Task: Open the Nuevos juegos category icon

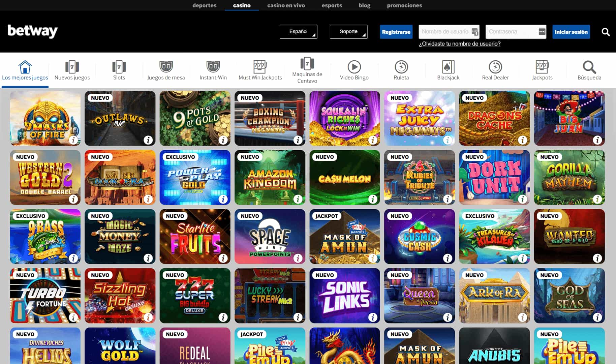Action: (72, 67)
